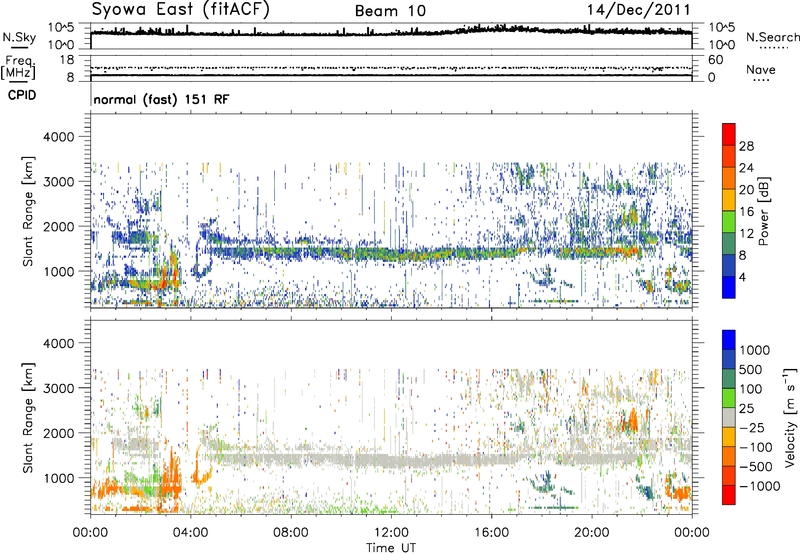
Task: Click the "CPID" row label
Action: coord(22,95)
